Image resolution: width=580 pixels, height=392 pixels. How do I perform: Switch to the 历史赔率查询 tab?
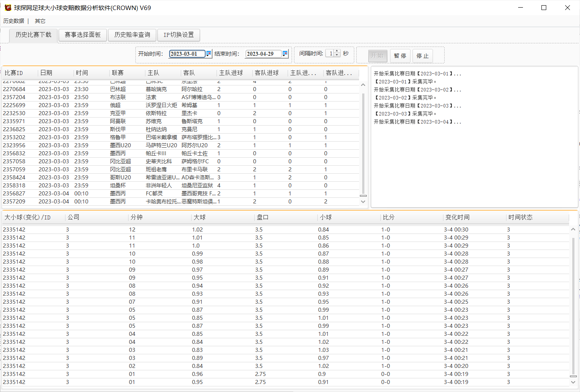(132, 35)
